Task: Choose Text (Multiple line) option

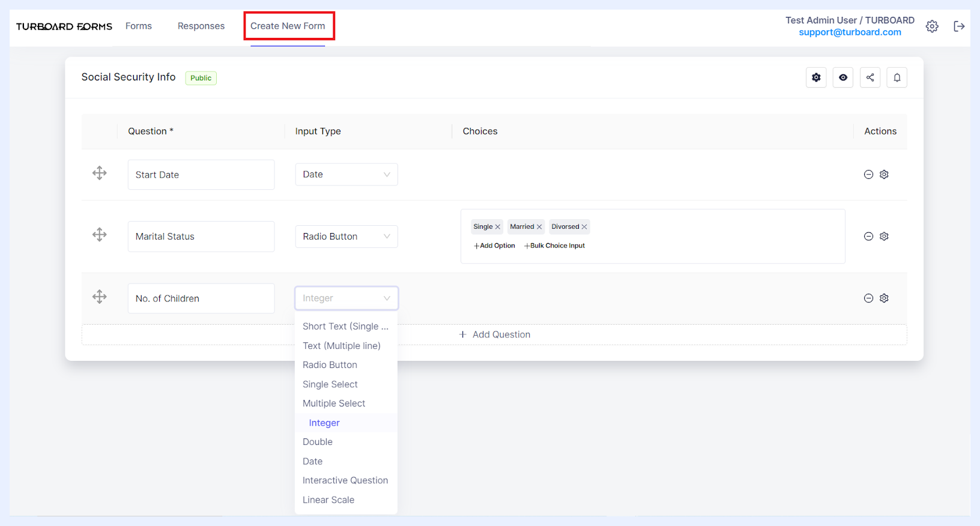Action: (346, 346)
